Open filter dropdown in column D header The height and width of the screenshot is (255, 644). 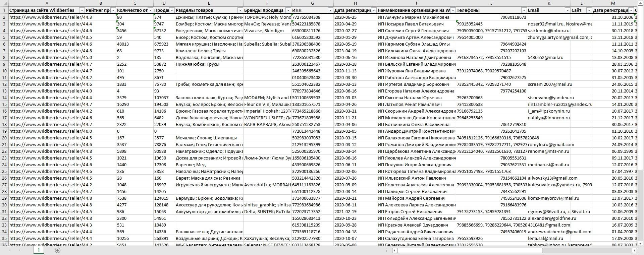(172, 10)
